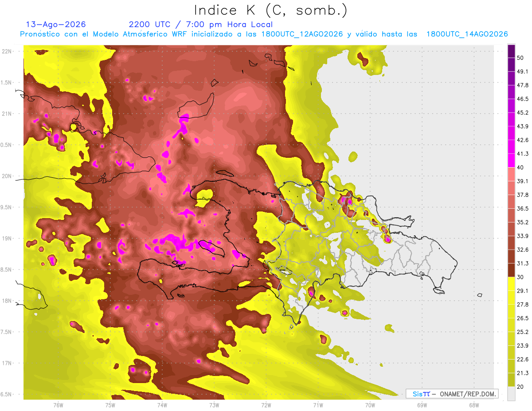The image size is (532, 411).
Task: Click the 76W longitude axis label
Action: pos(58,405)
